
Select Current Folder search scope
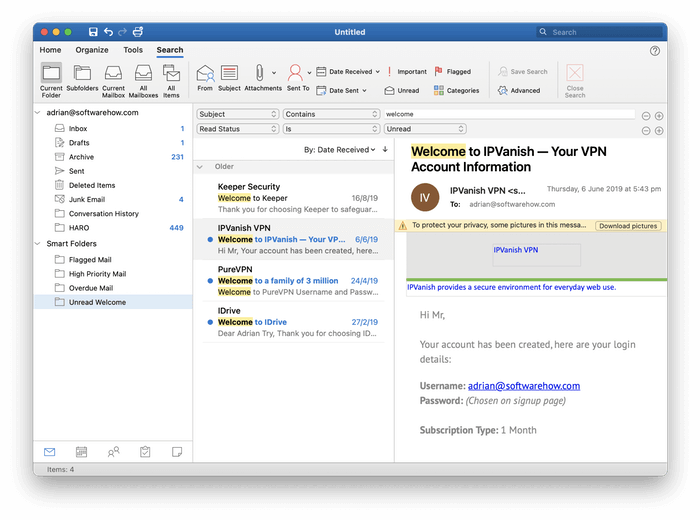click(x=51, y=80)
